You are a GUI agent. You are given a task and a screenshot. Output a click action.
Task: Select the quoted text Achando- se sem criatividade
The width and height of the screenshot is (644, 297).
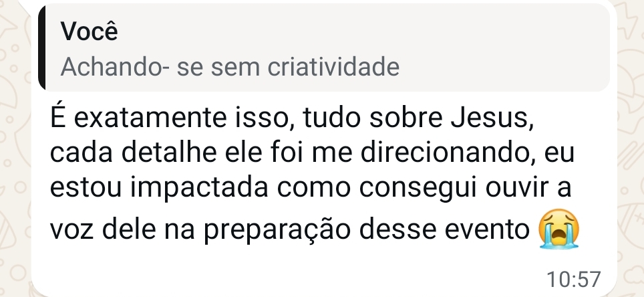[230, 67]
